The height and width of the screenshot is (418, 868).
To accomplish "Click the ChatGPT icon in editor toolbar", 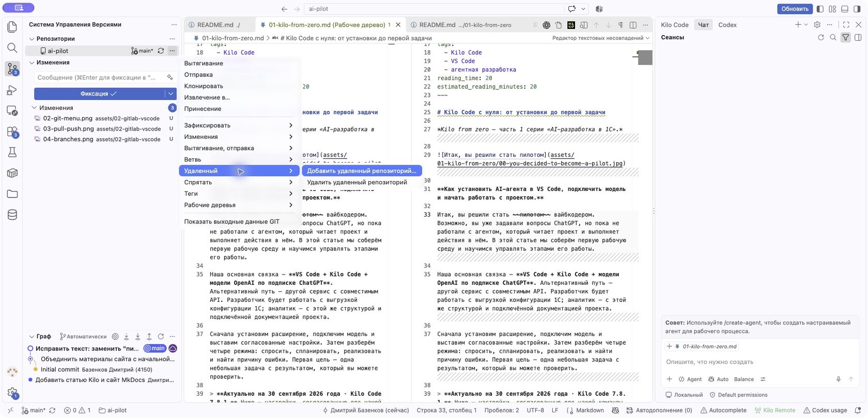I will point(546,25).
